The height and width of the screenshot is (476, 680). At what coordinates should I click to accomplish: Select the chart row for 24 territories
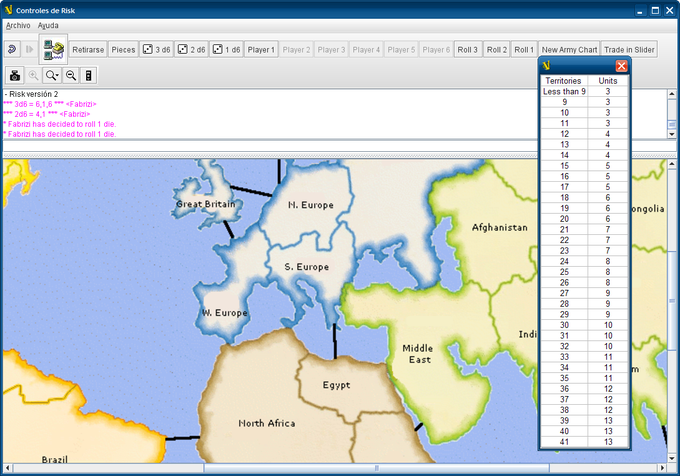click(x=584, y=261)
